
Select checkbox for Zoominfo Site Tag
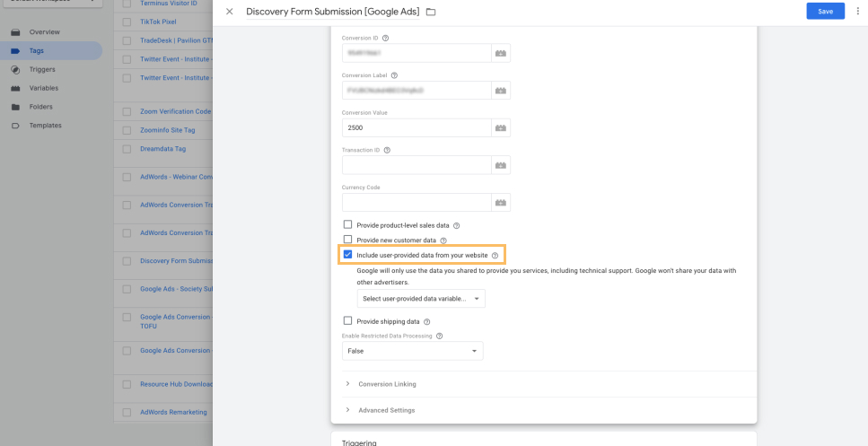pos(127,131)
